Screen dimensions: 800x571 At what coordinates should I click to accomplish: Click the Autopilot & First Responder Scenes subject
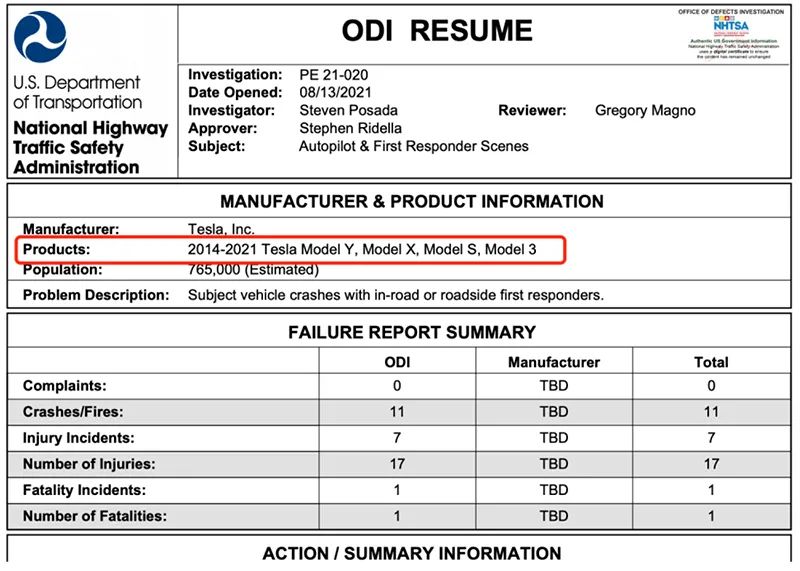[414, 146]
